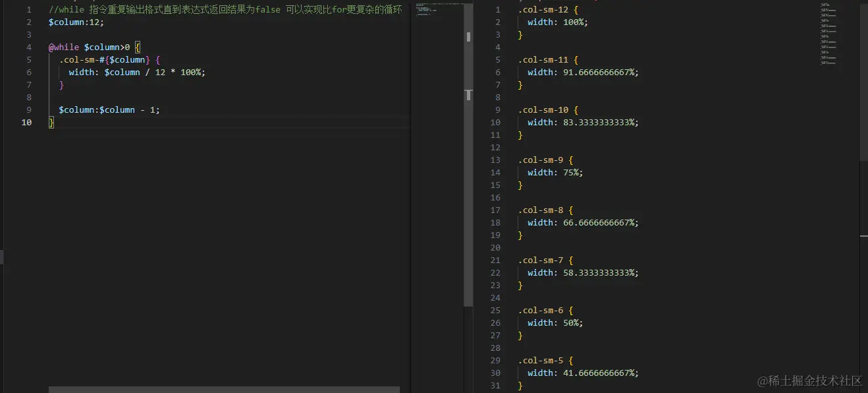Click "width: 100%;" in the right editor
Screen dimensions: 868x393
tap(558, 22)
